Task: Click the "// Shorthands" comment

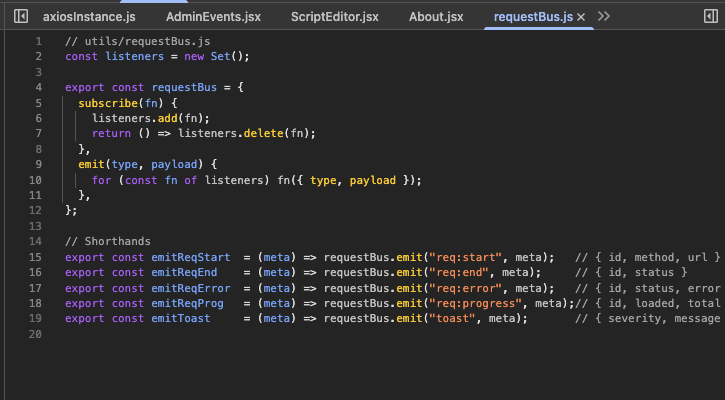Action: pos(108,241)
